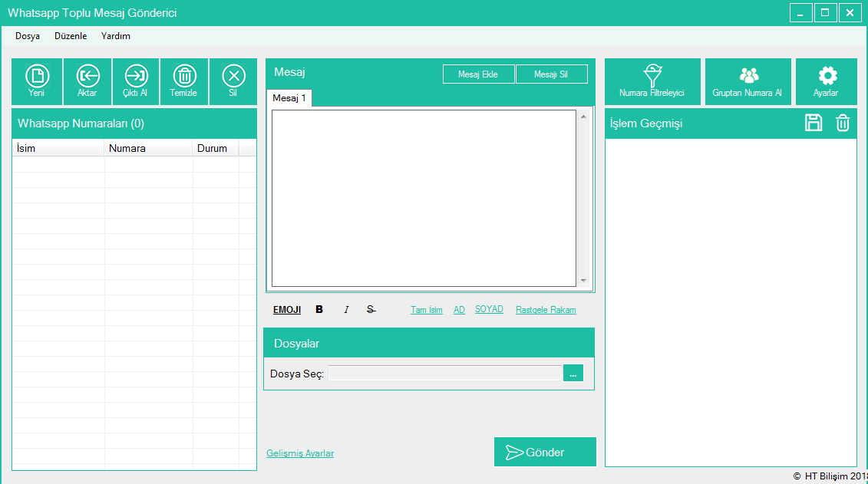Open the Düzenle menu

click(x=71, y=36)
